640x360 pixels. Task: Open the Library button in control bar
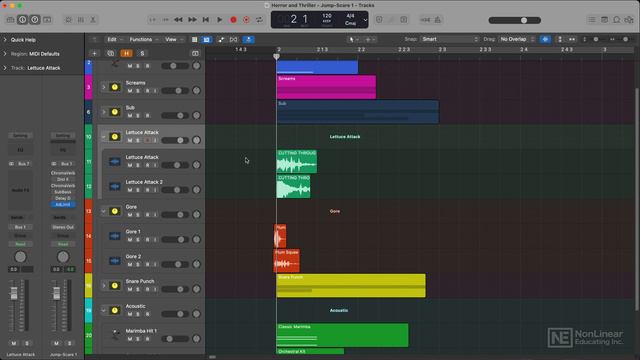[10, 20]
